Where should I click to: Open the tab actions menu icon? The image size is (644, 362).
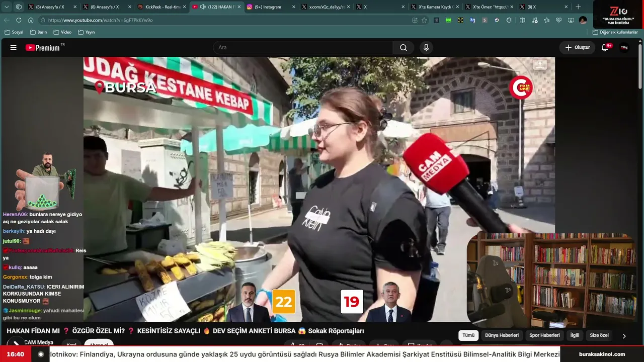coord(7,7)
